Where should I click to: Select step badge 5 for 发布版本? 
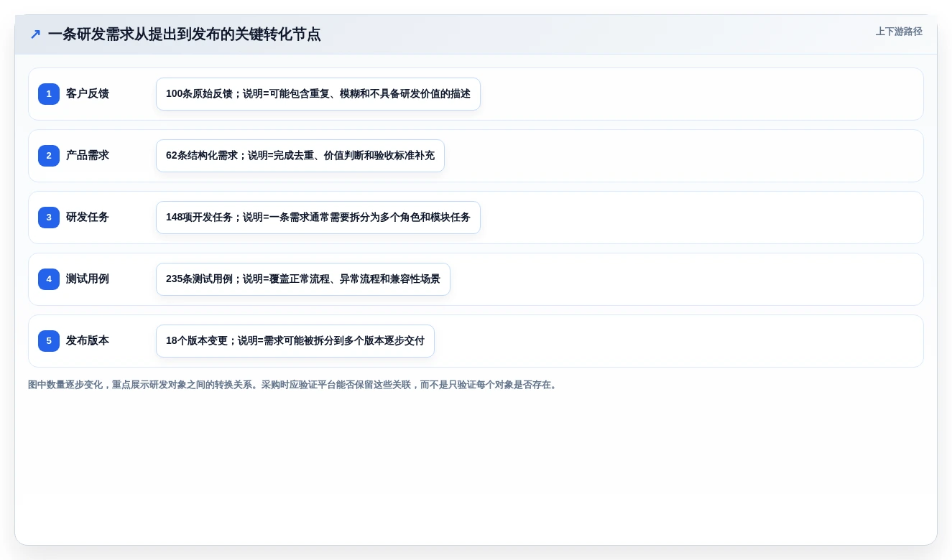point(49,341)
